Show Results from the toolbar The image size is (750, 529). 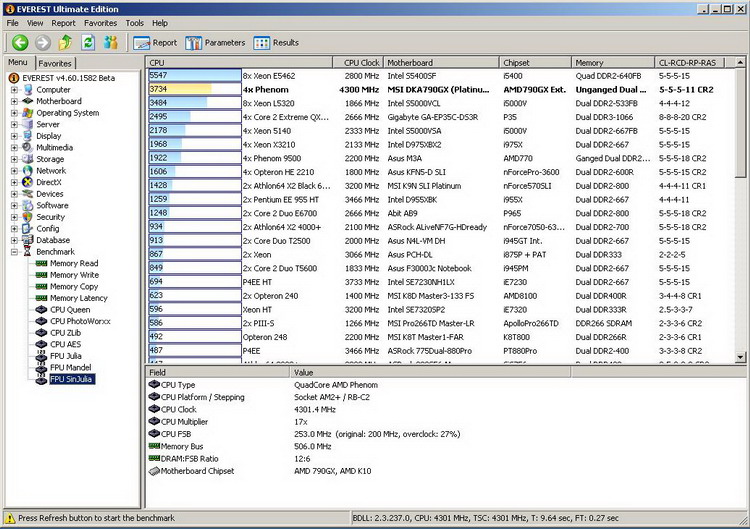coord(276,43)
